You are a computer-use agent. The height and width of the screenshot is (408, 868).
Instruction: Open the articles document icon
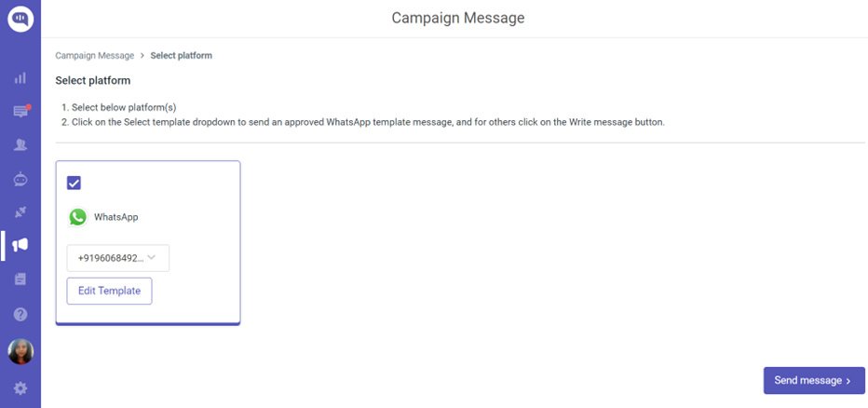point(20,279)
